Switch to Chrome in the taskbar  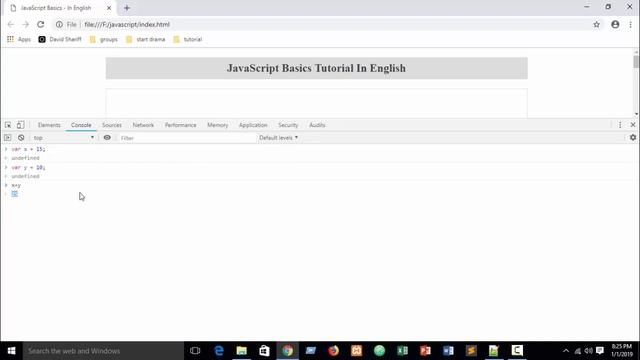pos(287,351)
